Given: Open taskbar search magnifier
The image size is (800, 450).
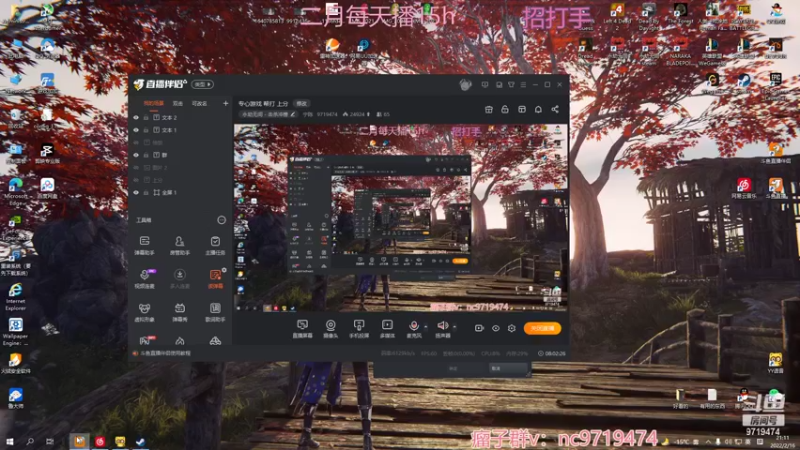Looking at the screenshot, I should pyautogui.click(x=30, y=441).
